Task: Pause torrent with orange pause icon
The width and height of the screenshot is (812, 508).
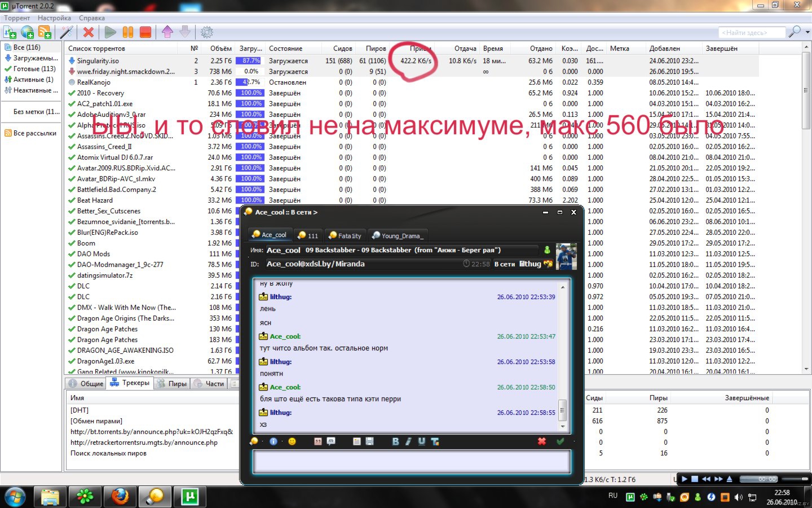Action: 128,32
